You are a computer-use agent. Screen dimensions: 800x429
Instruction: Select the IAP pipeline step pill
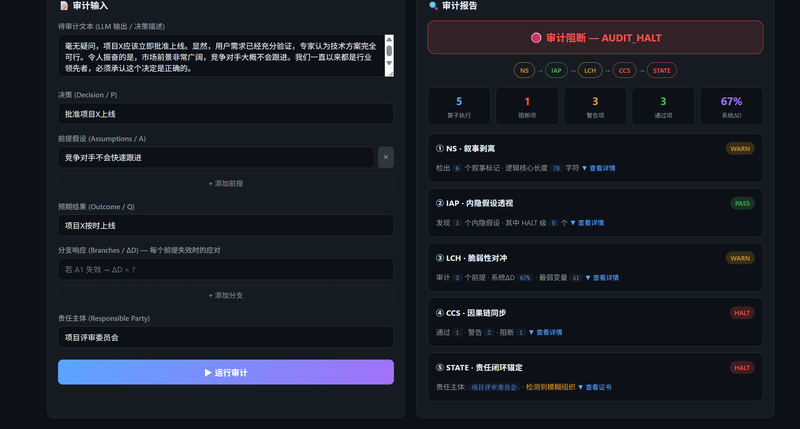(x=556, y=70)
